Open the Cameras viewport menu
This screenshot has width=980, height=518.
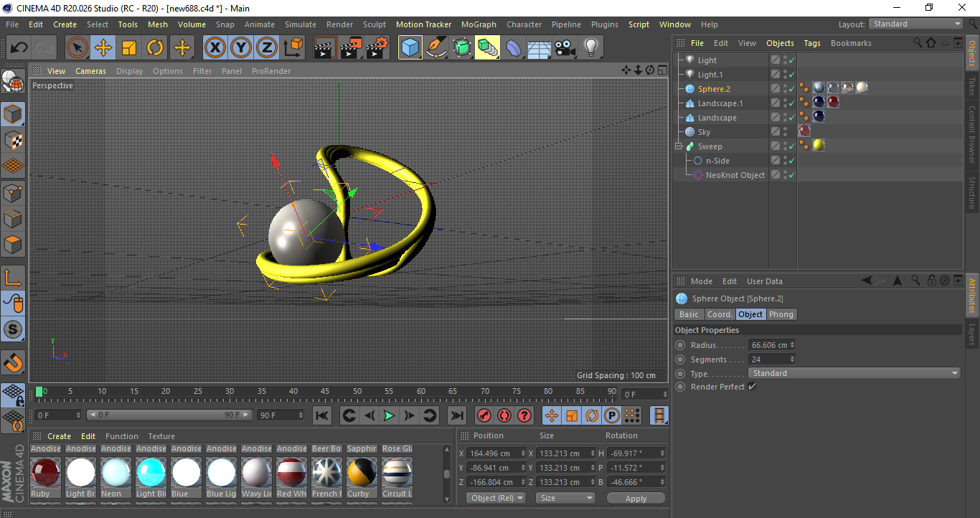point(90,71)
